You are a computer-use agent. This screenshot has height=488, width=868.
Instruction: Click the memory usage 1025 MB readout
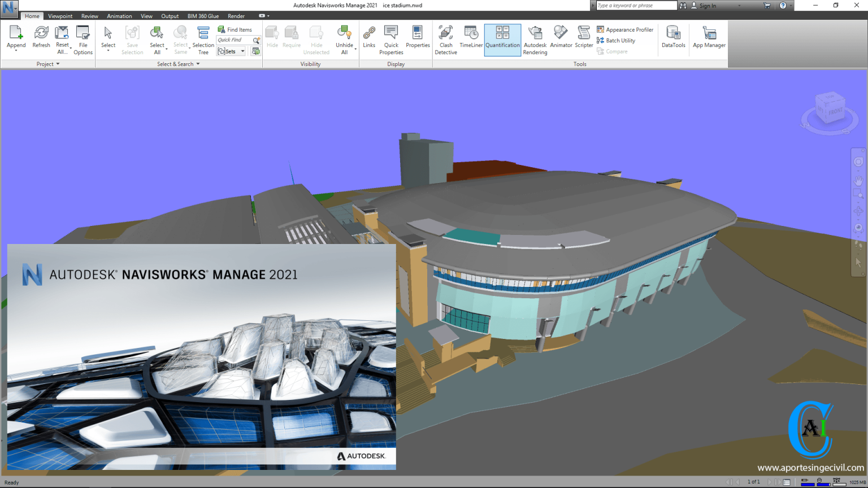click(x=857, y=482)
